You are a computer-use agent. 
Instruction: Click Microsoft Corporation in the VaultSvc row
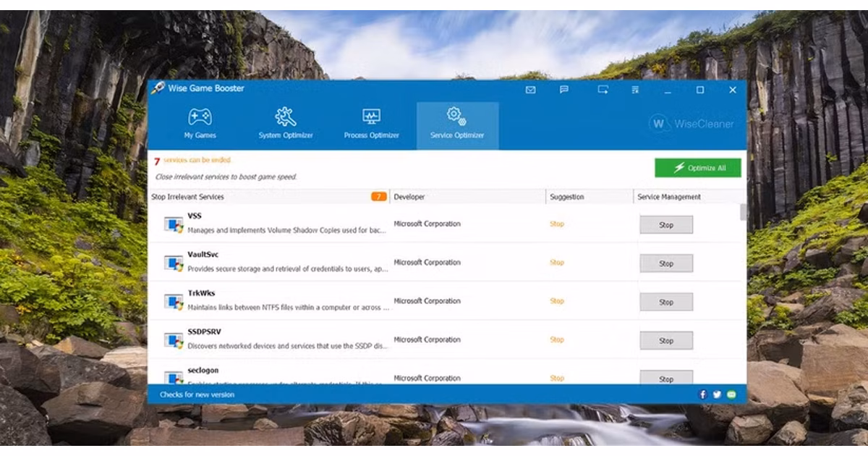[x=427, y=263]
